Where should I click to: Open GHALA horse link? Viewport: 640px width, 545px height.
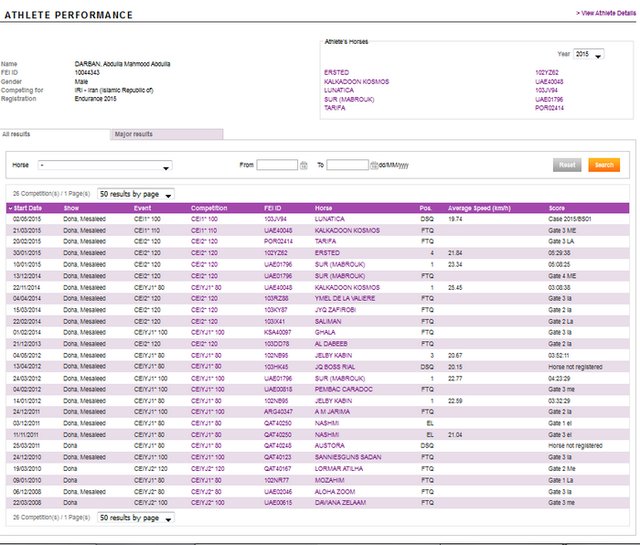click(325, 333)
